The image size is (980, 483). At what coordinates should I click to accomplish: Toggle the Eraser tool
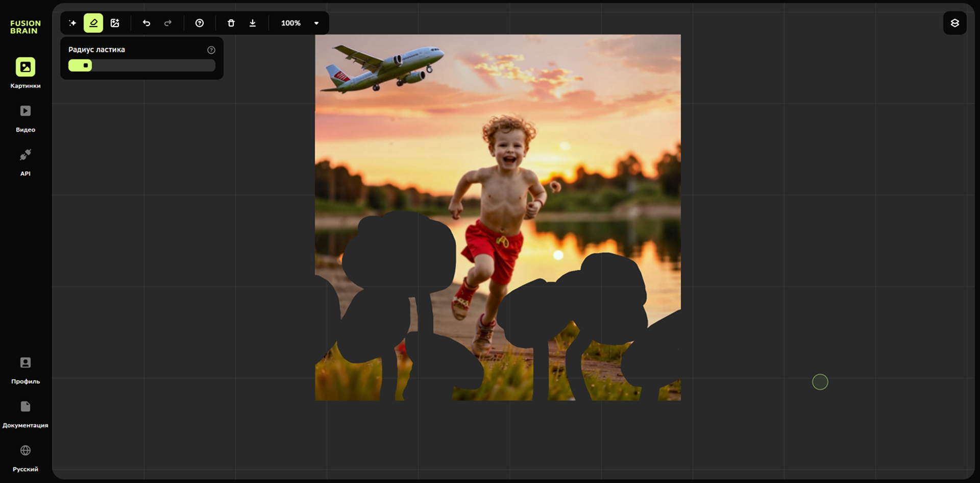click(x=93, y=23)
